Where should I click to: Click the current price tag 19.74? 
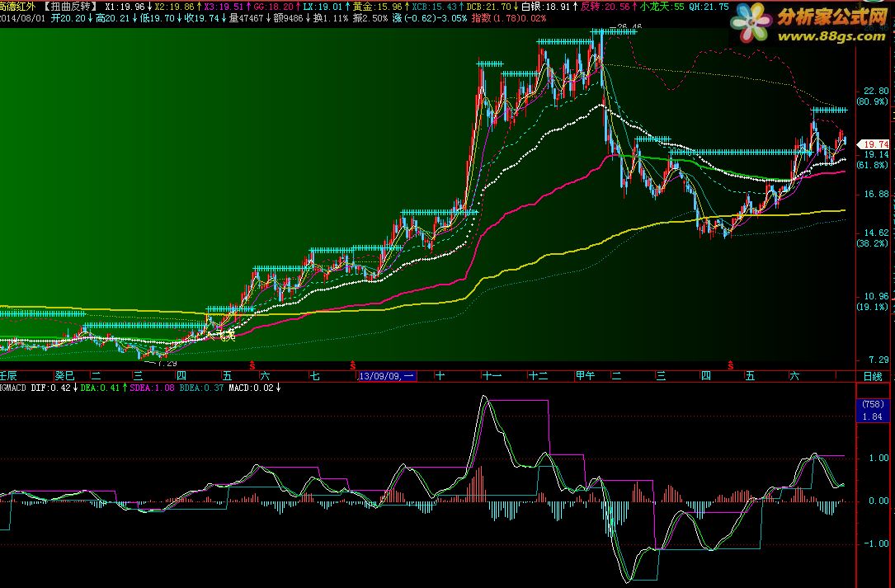pos(875,144)
